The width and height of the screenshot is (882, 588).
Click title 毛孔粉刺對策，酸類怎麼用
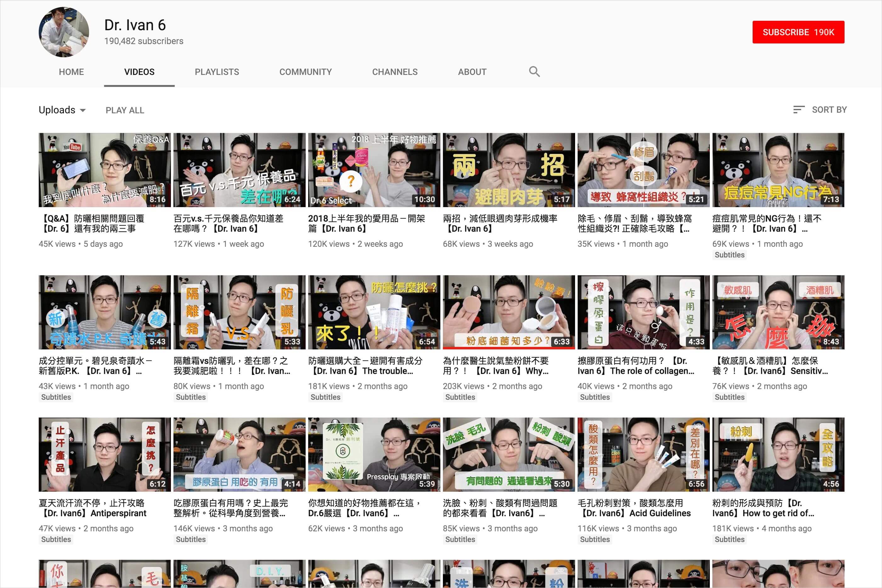pyautogui.click(x=634, y=508)
